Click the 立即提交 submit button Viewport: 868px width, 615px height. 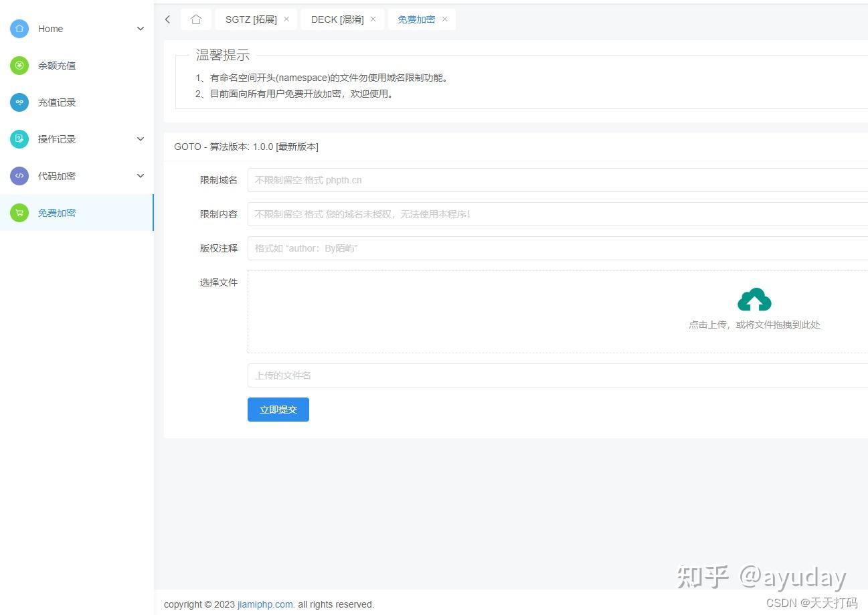tap(278, 409)
